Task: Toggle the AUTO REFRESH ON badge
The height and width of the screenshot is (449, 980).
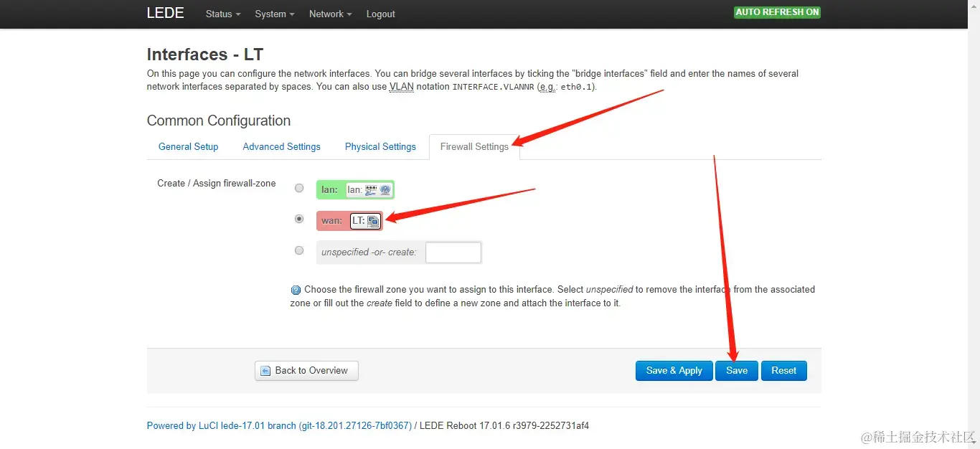Action: [x=777, y=12]
